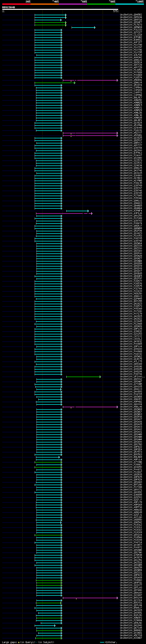The height and width of the screenshot is (644, 146).
Task: Click the red 20% identity legend segment
Action: pyautogui.click(x=16, y=4)
